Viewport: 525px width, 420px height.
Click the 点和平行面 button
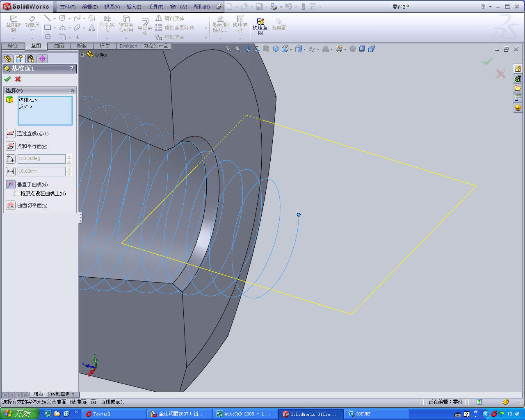tap(11, 146)
